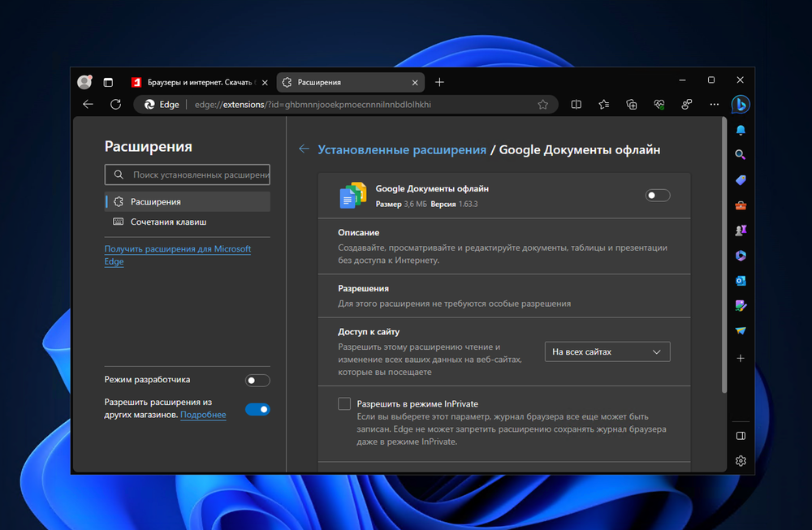
Task: Open the browser three-dot menu
Action: click(x=714, y=105)
